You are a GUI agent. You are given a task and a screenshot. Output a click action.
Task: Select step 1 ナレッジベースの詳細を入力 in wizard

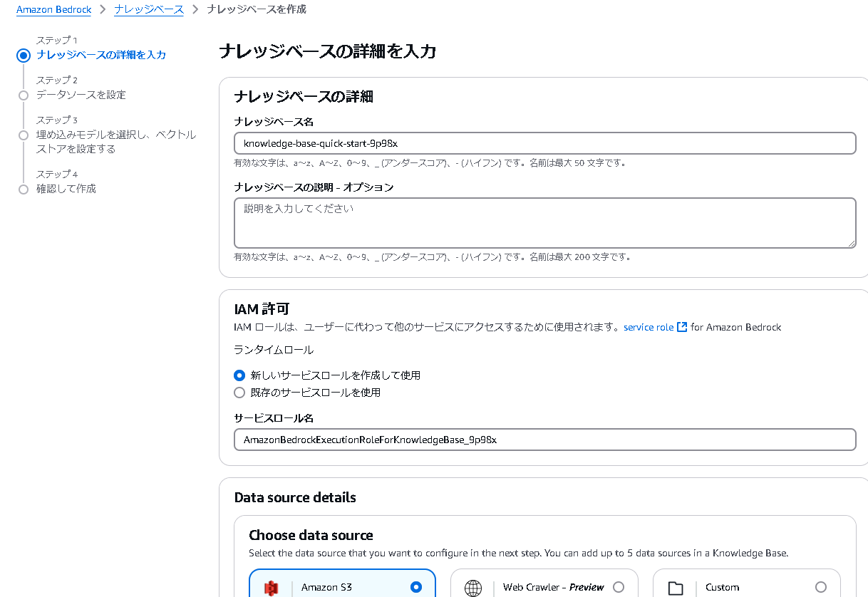[101, 55]
